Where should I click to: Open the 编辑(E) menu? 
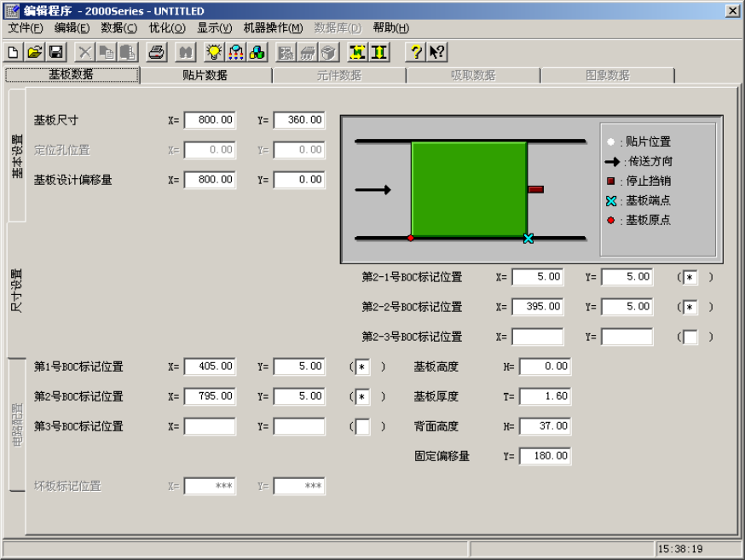(72, 28)
